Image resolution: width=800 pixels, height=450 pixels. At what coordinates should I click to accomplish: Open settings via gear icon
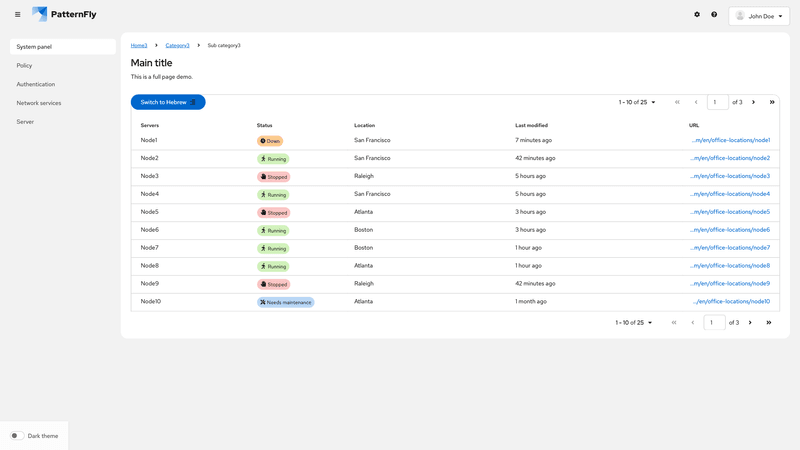pos(697,15)
